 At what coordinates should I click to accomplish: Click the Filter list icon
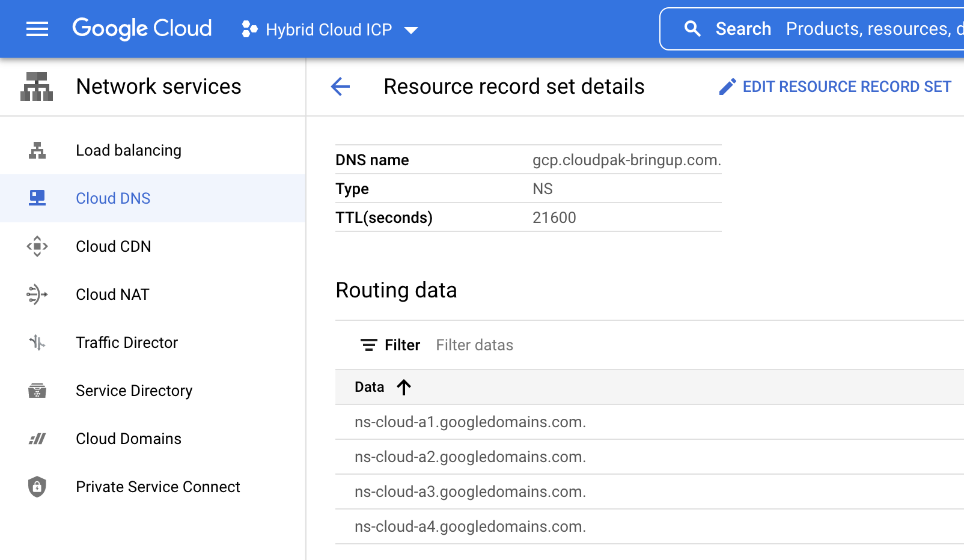(x=369, y=345)
